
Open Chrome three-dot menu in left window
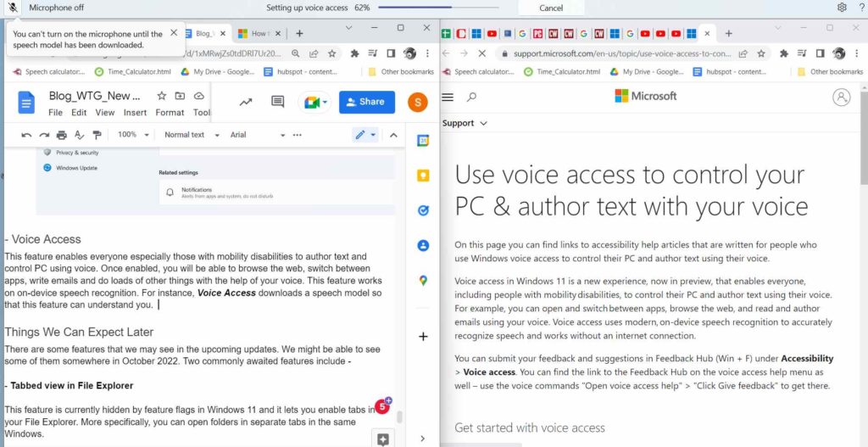click(x=427, y=53)
